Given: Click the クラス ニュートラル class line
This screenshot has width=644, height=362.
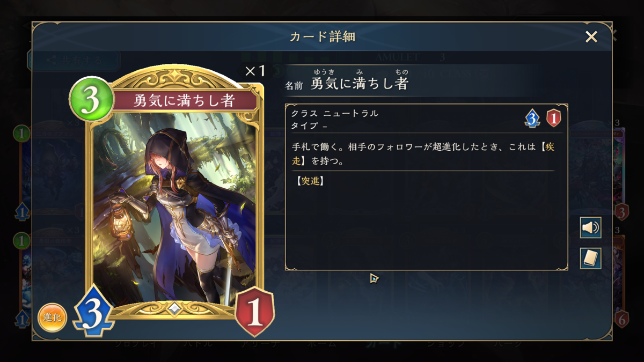Looking at the screenshot, I should [335, 113].
